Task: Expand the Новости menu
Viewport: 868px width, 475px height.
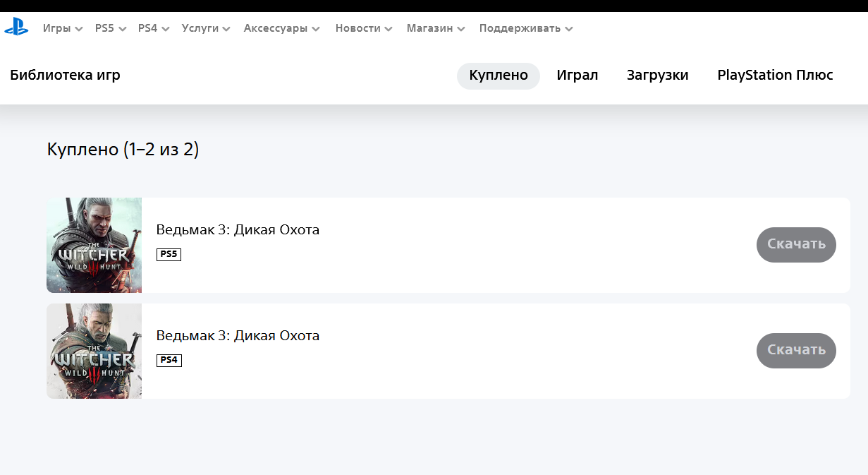Action: click(x=363, y=28)
